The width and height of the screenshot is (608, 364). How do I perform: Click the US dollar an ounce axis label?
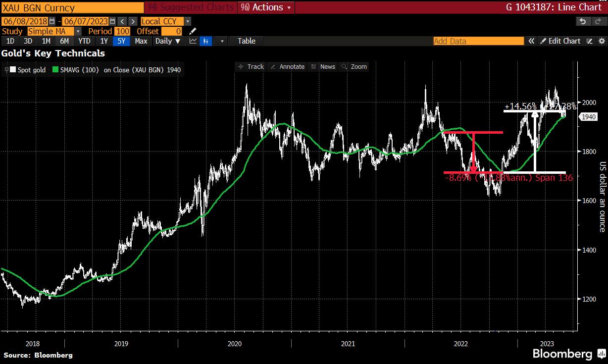pos(603,197)
